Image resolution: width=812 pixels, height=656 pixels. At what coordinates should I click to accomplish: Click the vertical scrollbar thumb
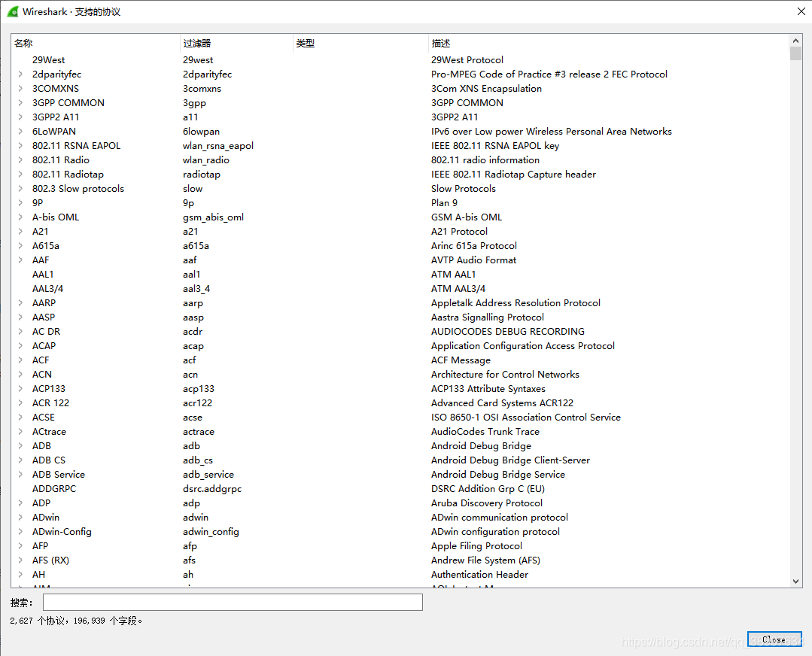pyautogui.click(x=796, y=53)
